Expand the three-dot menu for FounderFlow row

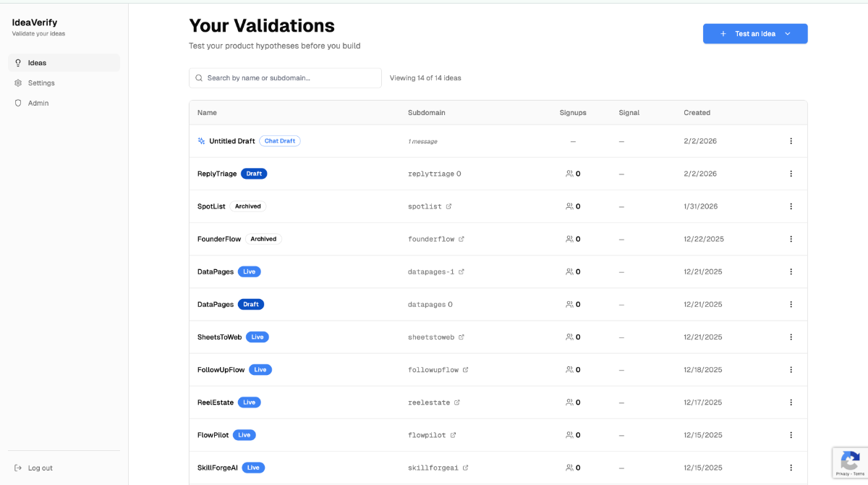pyautogui.click(x=791, y=239)
